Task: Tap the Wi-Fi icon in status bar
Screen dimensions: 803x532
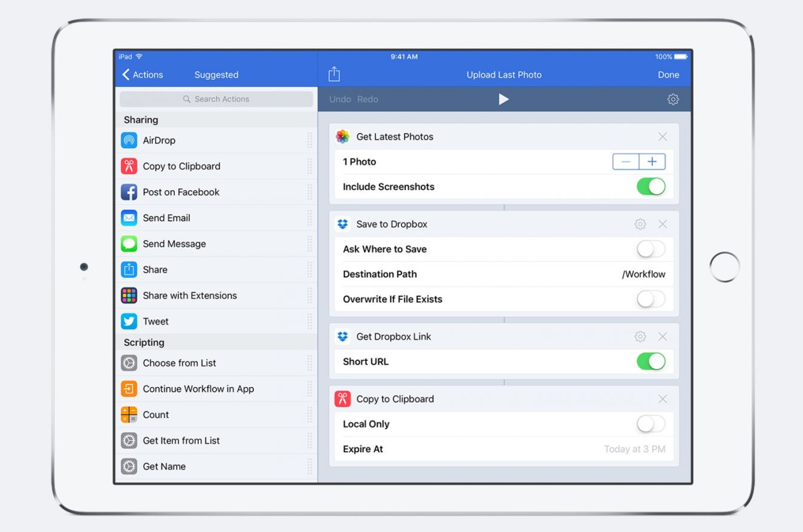Action: 139,57
